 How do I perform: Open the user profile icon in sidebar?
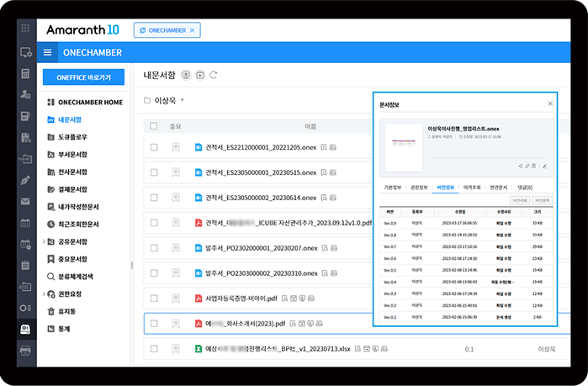tap(25, 94)
